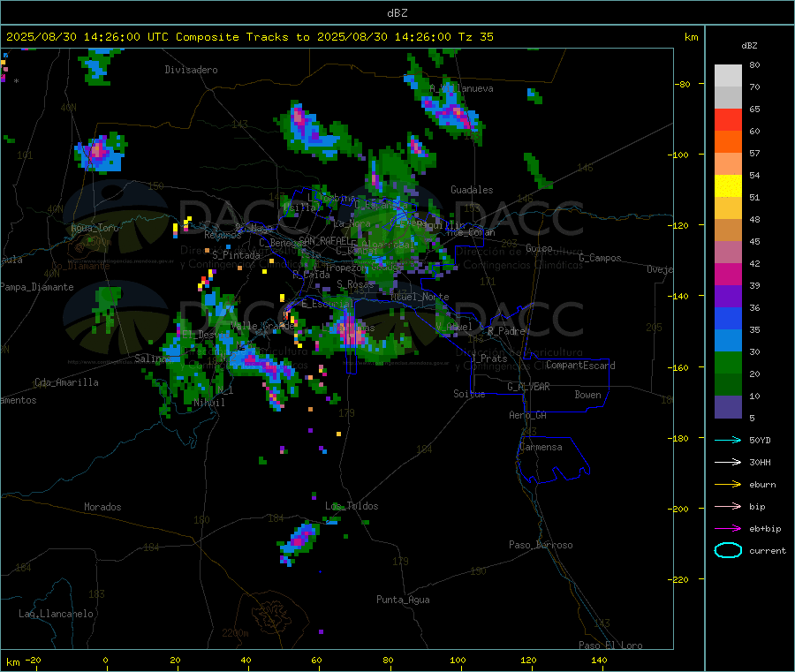This screenshot has height=672, width=795.
Task: Click the yellow eburn arrow in legend
Action: (728, 485)
